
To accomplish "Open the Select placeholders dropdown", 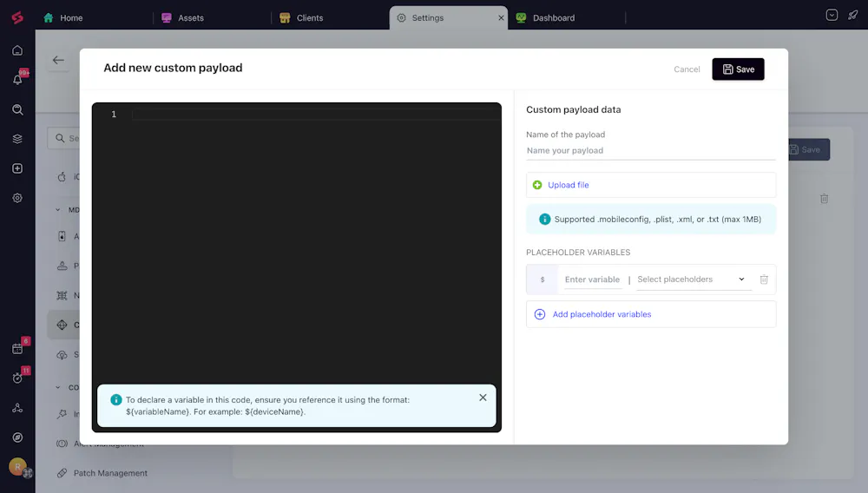I will tap(692, 279).
